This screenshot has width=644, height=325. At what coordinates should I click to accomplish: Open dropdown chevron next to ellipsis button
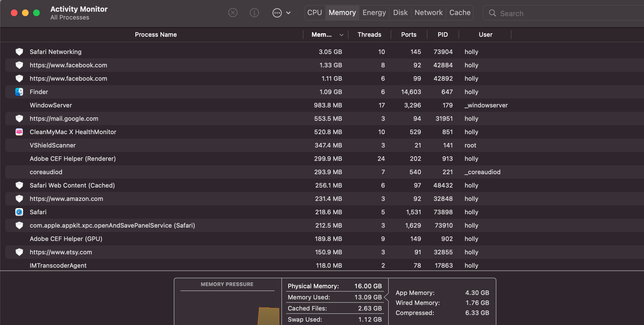(x=288, y=13)
